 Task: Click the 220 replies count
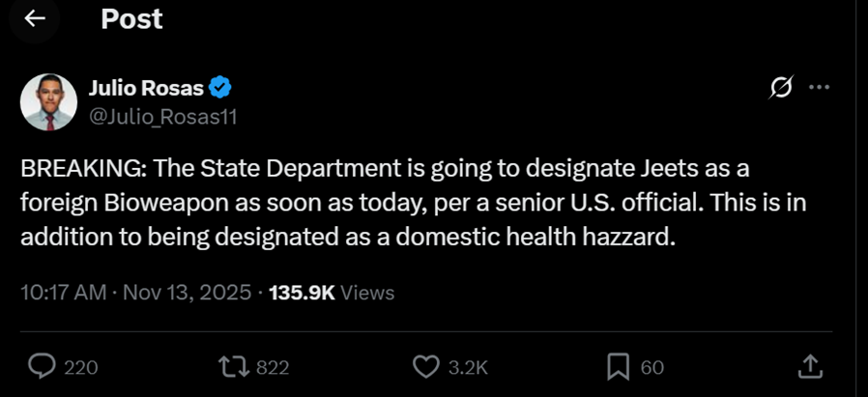click(81, 368)
